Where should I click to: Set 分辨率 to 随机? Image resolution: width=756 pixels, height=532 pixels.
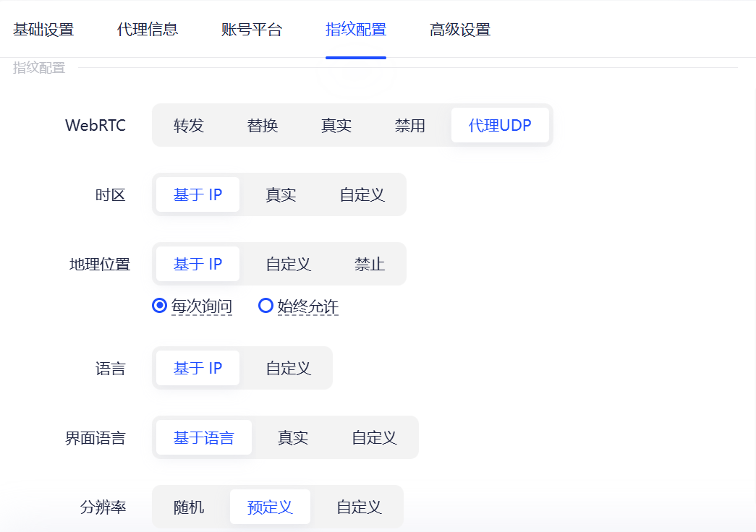pos(189,507)
